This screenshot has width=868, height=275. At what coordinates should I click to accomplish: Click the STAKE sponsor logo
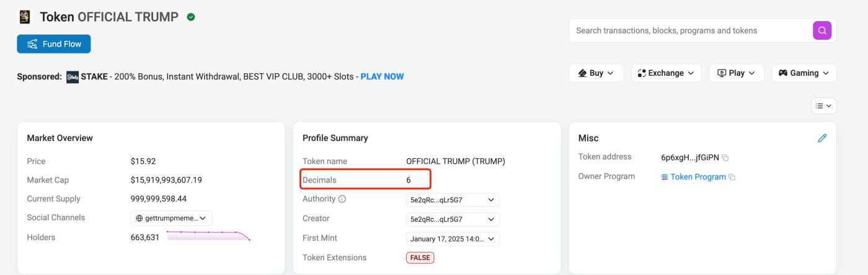tap(73, 77)
